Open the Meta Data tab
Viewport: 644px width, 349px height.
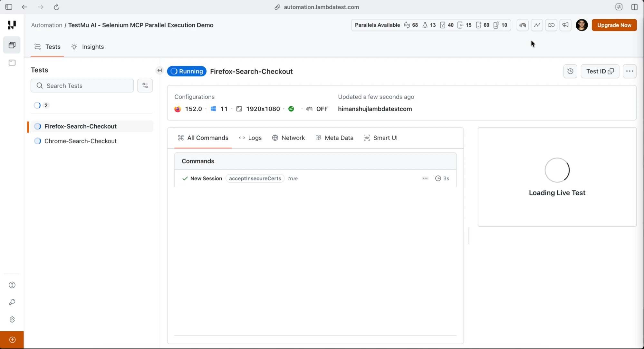click(x=334, y=138)
